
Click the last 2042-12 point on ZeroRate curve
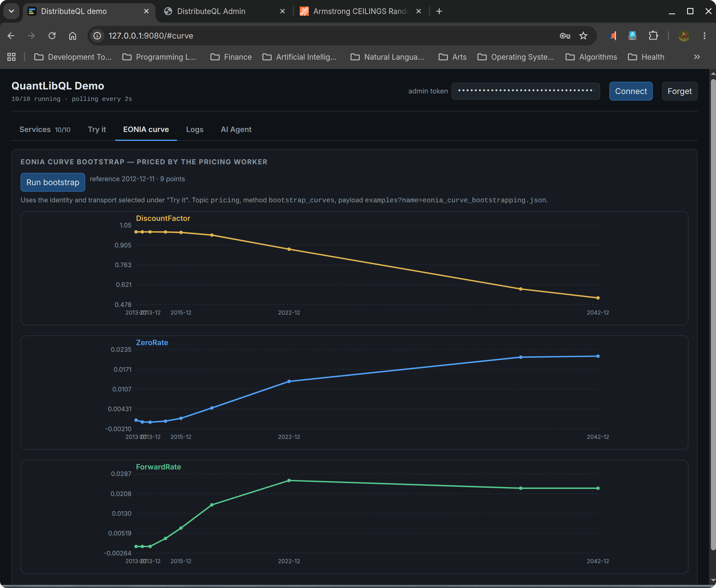pyautogui.click(x=598, y=356)
